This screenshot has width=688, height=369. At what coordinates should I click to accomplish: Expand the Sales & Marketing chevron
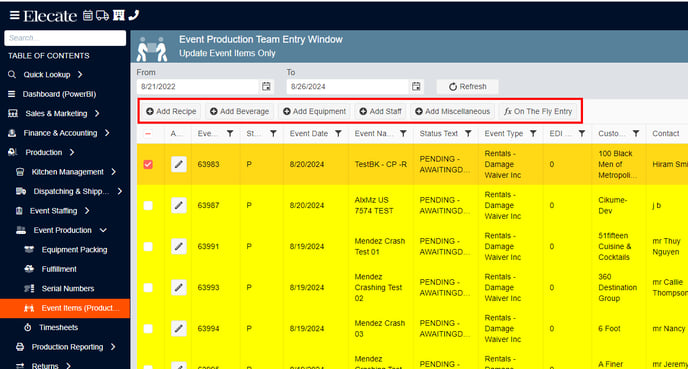point(97,114)
